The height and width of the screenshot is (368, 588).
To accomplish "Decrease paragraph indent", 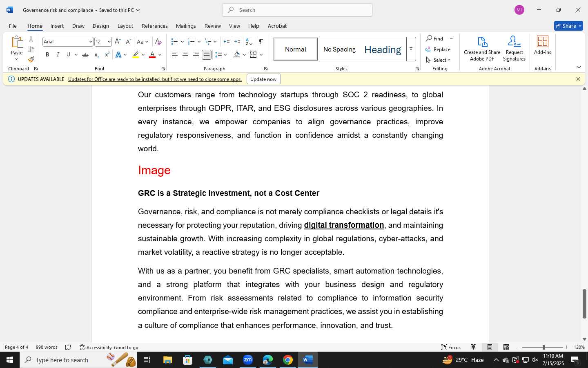I will point(227,42).
